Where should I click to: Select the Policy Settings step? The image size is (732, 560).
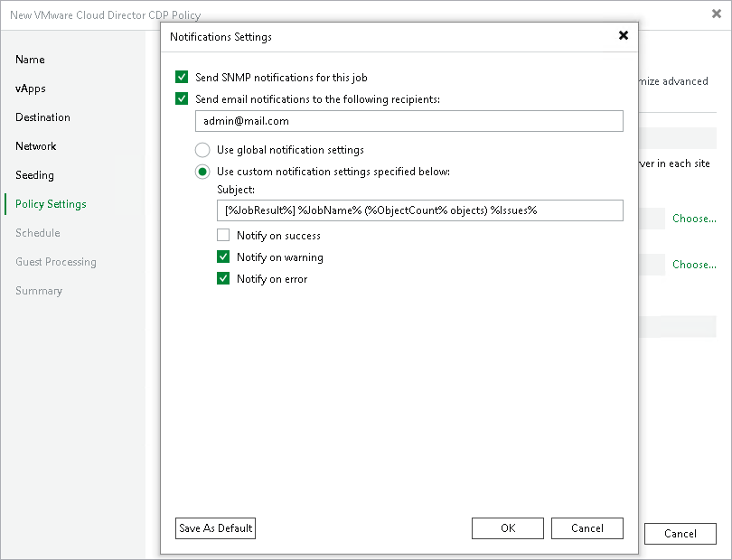(51, 204)
